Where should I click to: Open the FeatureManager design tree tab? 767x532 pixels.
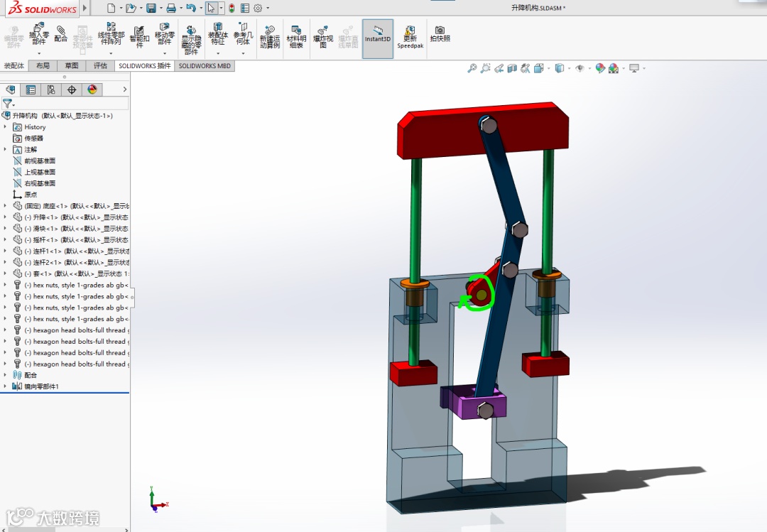coord(10,89)
